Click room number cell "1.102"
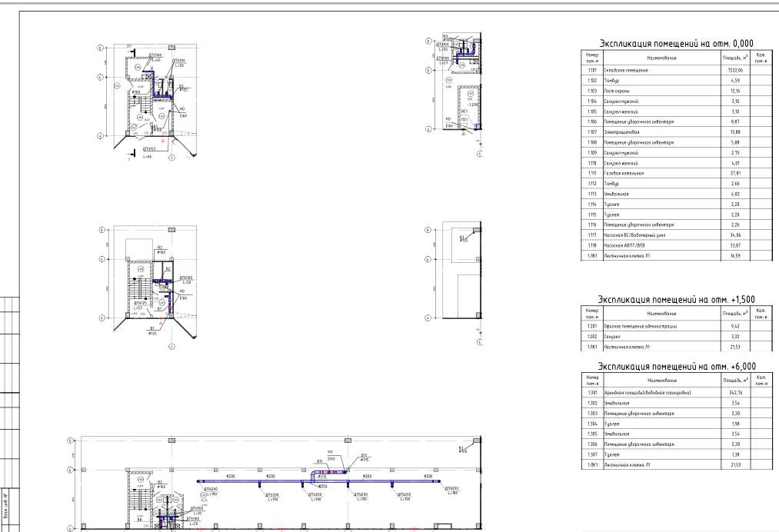The image size is (779, 532). point(592,81)
